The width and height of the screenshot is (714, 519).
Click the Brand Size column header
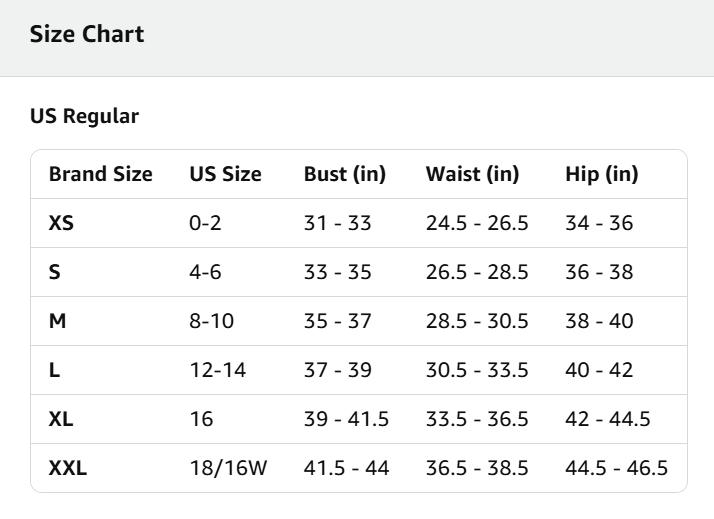[x=100, y=174]
